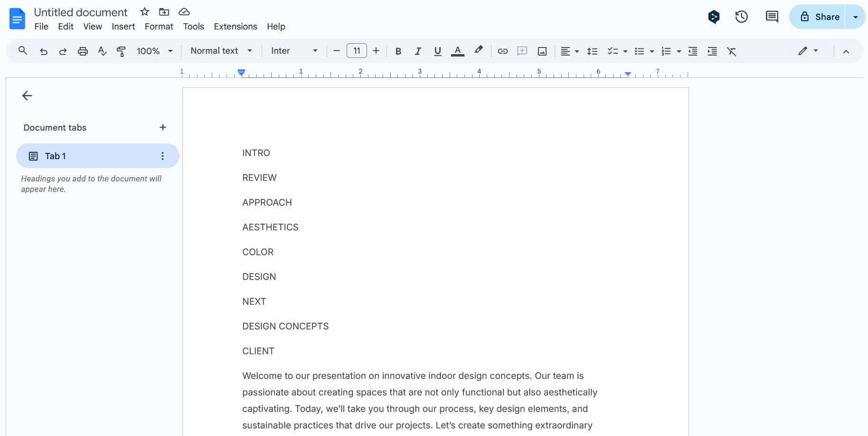The width and height of the screenshot is (868, 436).
Task: Open the Normal text style dropdown
Action: click(x=221, y=51)
